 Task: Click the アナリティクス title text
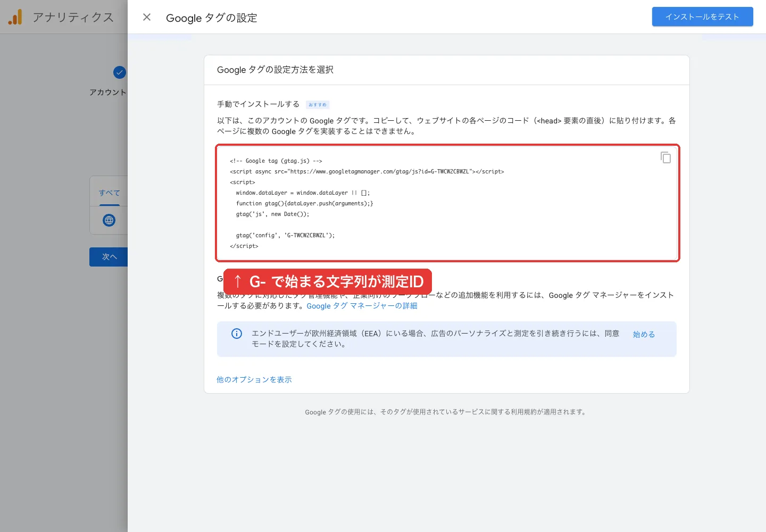(73, 18)
